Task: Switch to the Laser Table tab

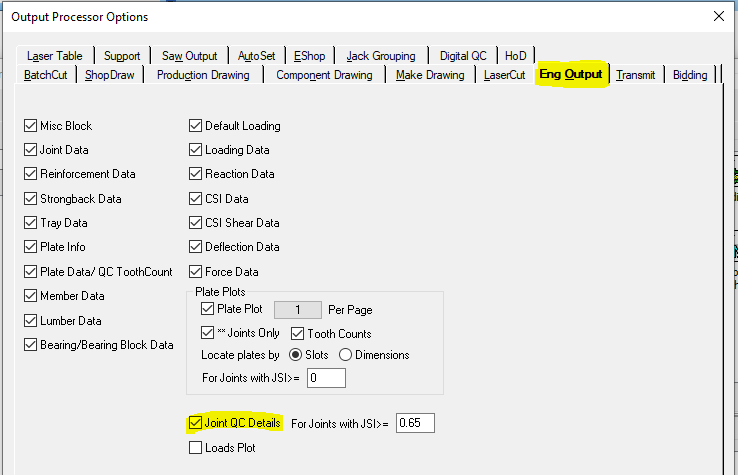Action: pyautogui.click(x=55, y=56)
